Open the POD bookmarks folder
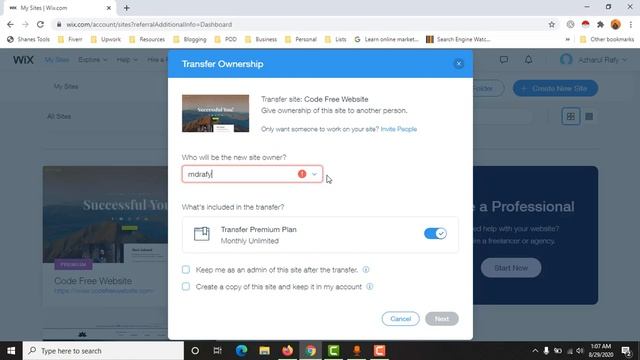This screenshot has height=360, width=640. pos(226,39)
